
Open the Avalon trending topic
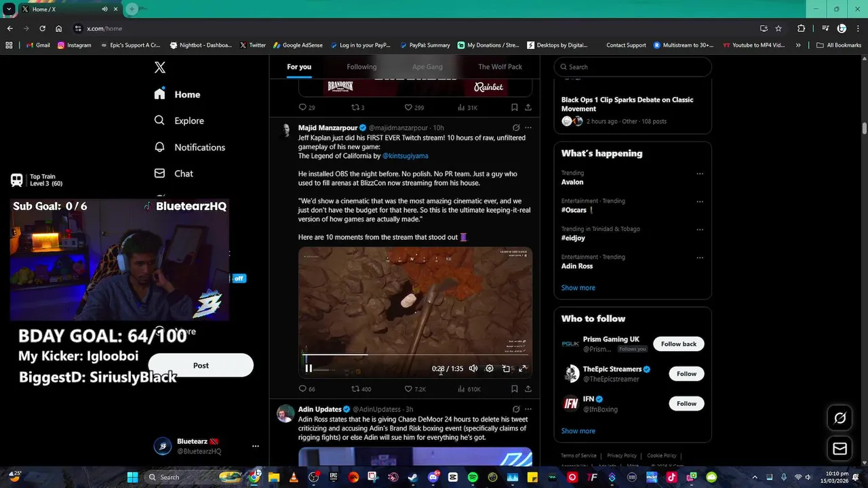[572, 182]
